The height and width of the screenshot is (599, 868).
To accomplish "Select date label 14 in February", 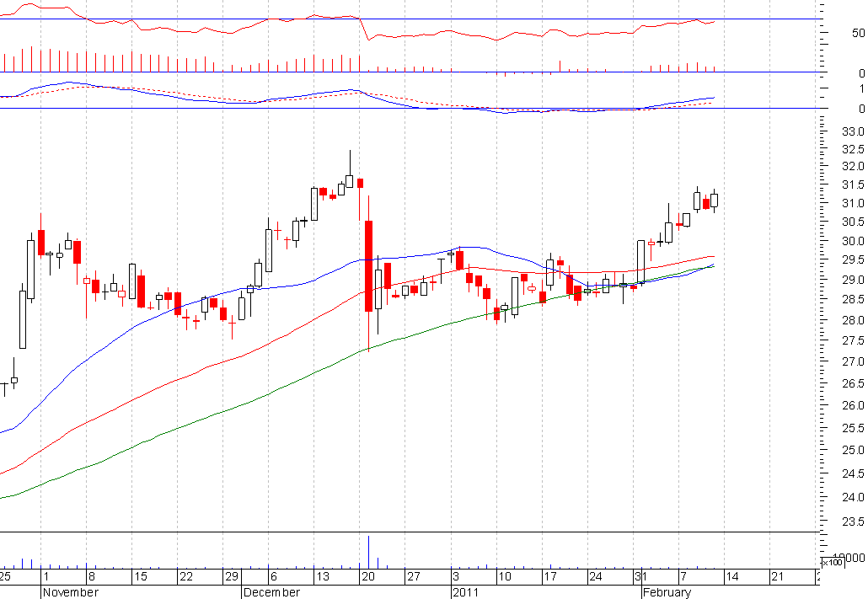I will pyautogui.click(x=731, y=576).
